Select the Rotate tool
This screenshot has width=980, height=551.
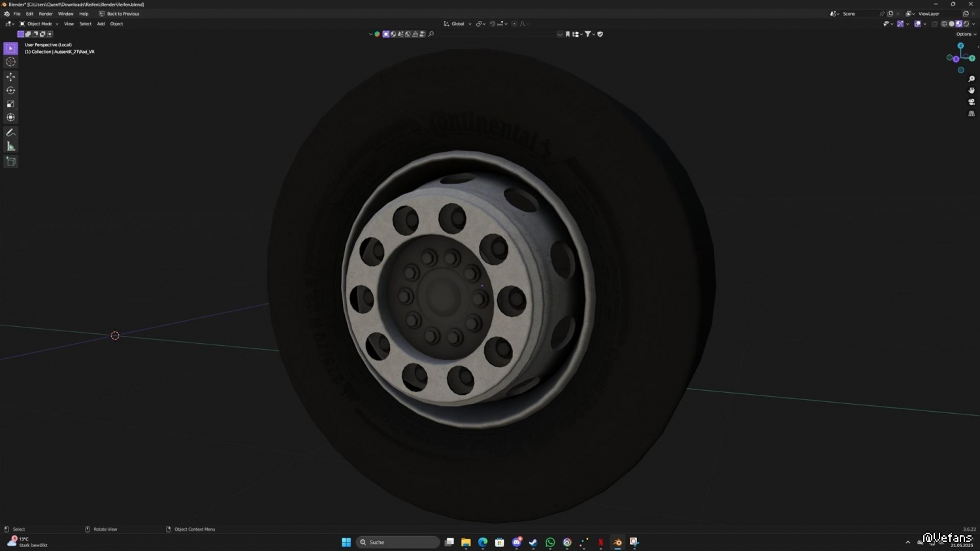pyautogui.click(x=10, y=90)
